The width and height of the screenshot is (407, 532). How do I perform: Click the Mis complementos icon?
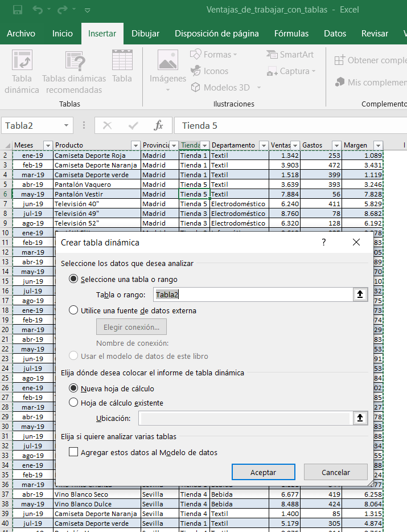(340, 82)
